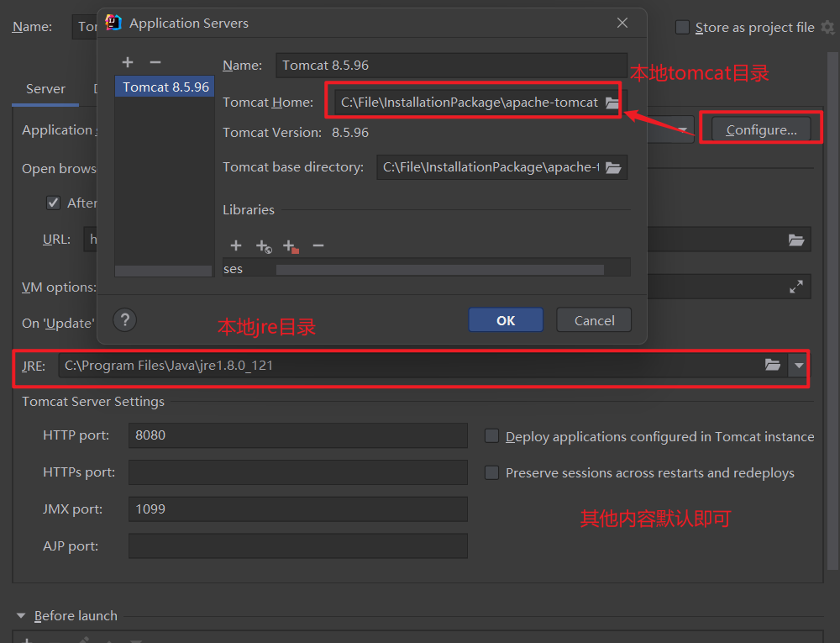Click the HTTP port field
This screenshot has height=643, width=840.
pos(298,435)
